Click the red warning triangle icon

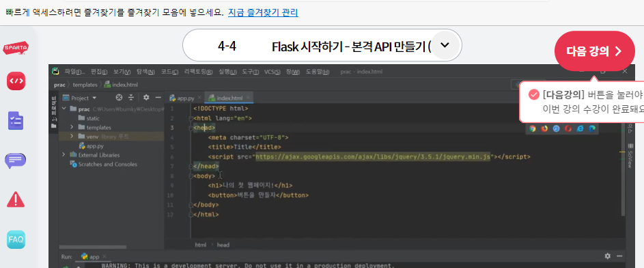pyautogui.click(x=16, y=200)
